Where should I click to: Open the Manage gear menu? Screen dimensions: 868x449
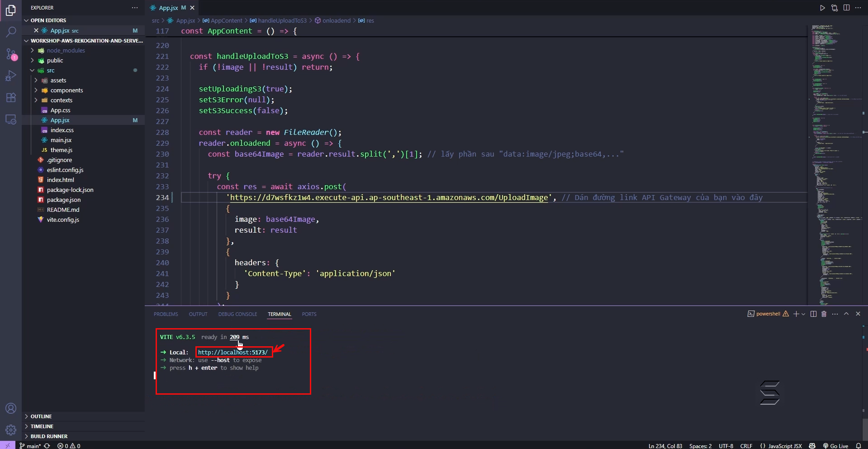click(x=11, y=430)
